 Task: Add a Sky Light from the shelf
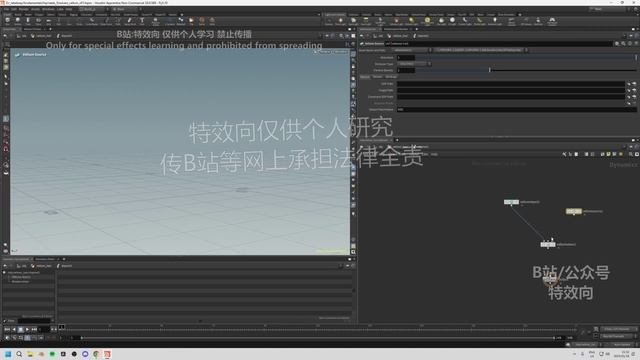[x=441, y=20]
